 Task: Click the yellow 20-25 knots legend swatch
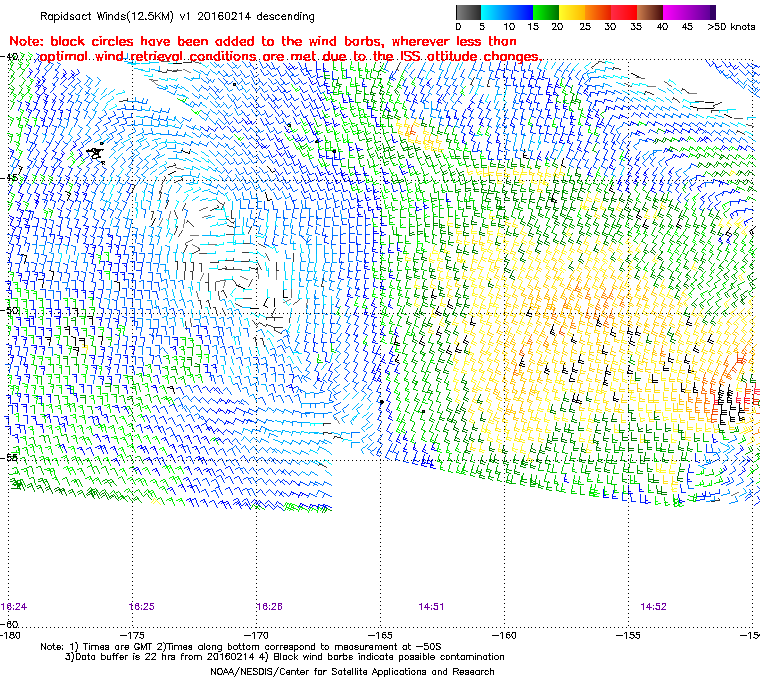572,12
